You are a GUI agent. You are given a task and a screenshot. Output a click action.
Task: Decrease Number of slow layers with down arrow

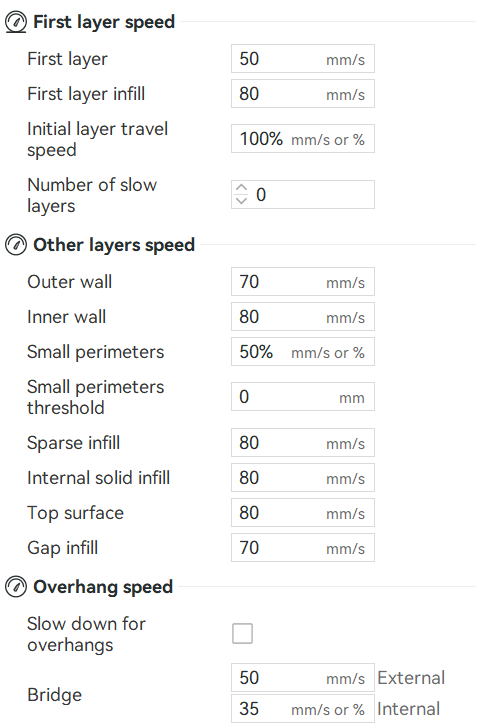(241, 200)
